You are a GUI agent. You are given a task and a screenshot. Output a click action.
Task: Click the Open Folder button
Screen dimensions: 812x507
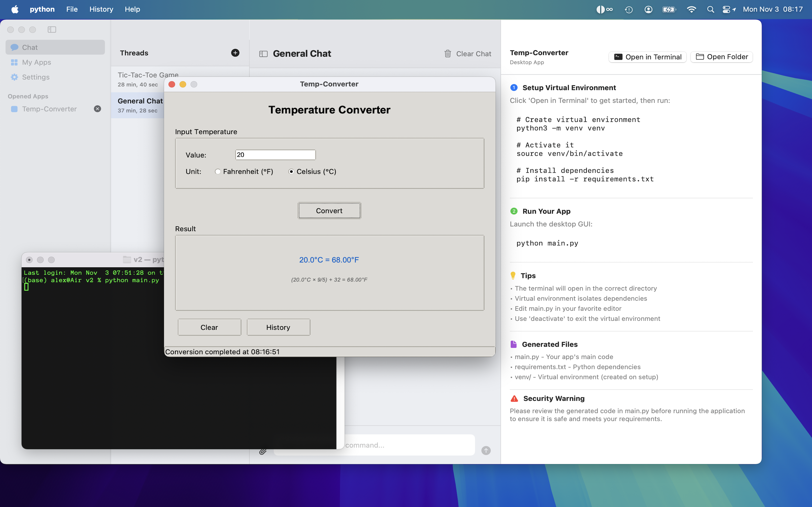(x=721, y=57)
